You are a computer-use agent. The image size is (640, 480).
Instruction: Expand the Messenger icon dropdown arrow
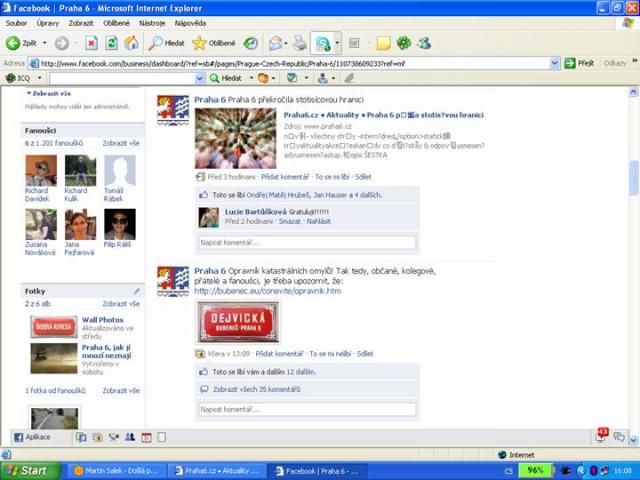tap(337, 43)
